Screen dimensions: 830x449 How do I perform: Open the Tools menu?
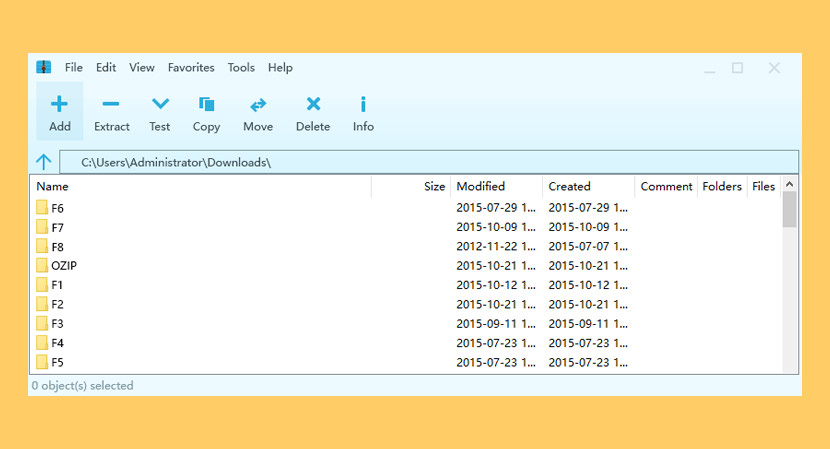click(241, 68)
